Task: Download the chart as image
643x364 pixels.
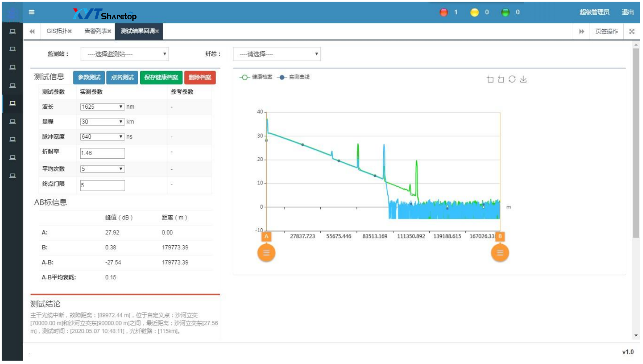Action: tap(523, 79)
